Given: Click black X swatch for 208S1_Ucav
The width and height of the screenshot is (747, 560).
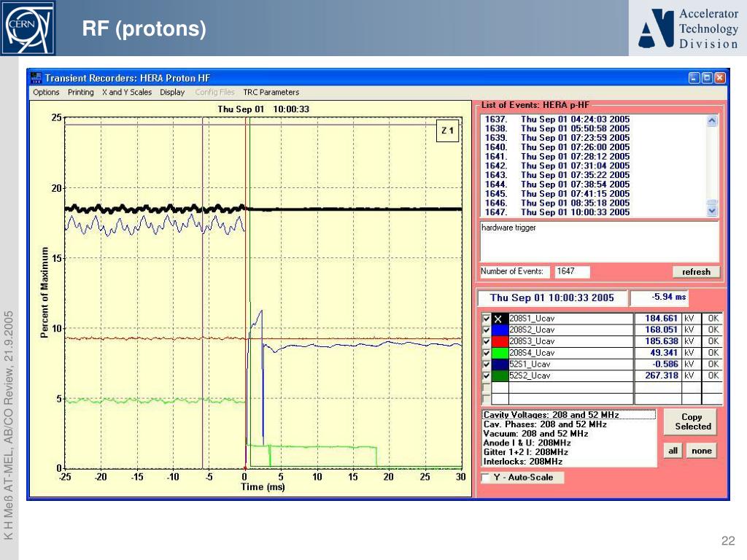Looking at the screenshot, I should [x=499, y=319].
